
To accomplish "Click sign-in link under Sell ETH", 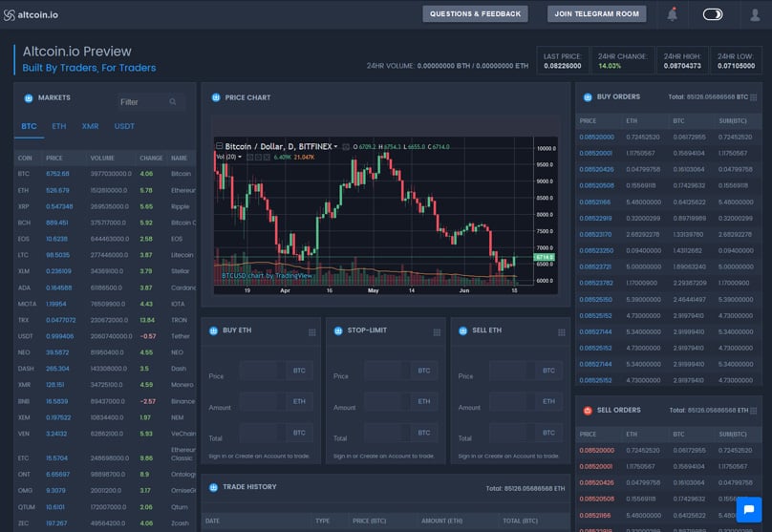I will (508, 457).
